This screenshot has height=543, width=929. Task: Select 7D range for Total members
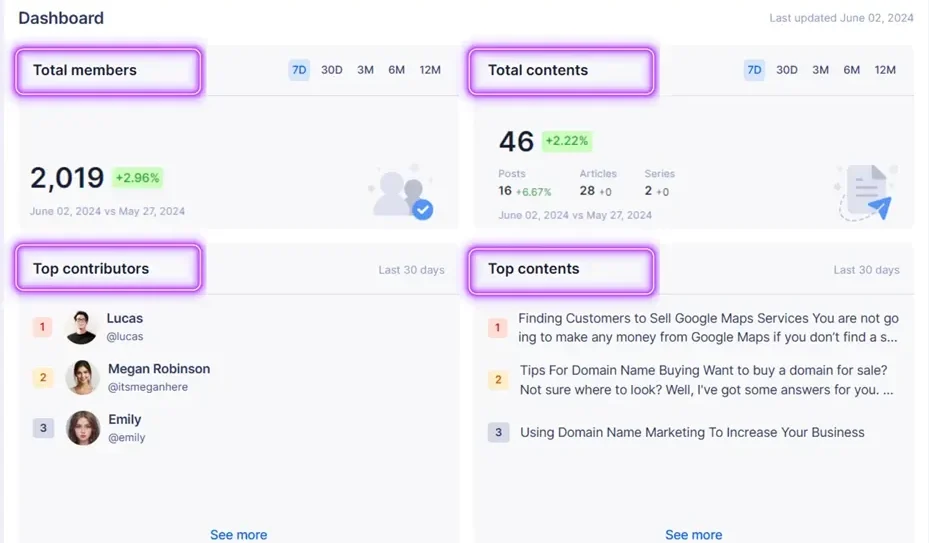click(299, 70)
